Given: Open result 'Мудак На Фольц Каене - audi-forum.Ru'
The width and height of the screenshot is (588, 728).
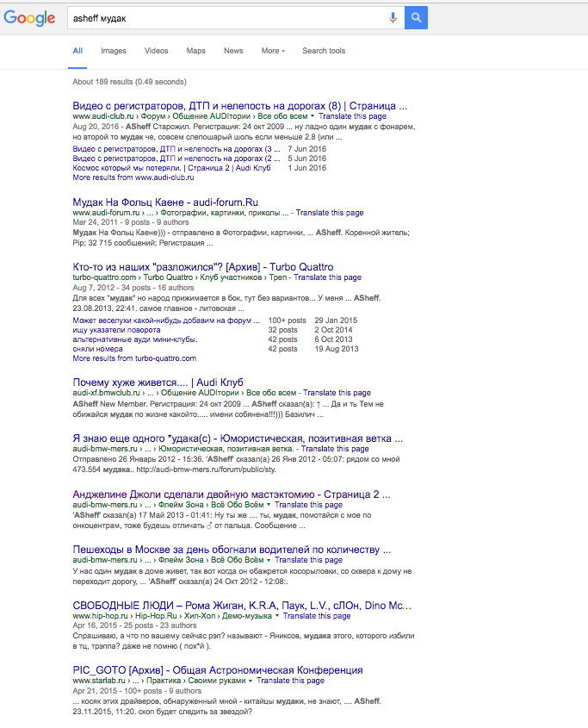Looking at the screenshot, I should pyautogui.click(x=165, y=202).
